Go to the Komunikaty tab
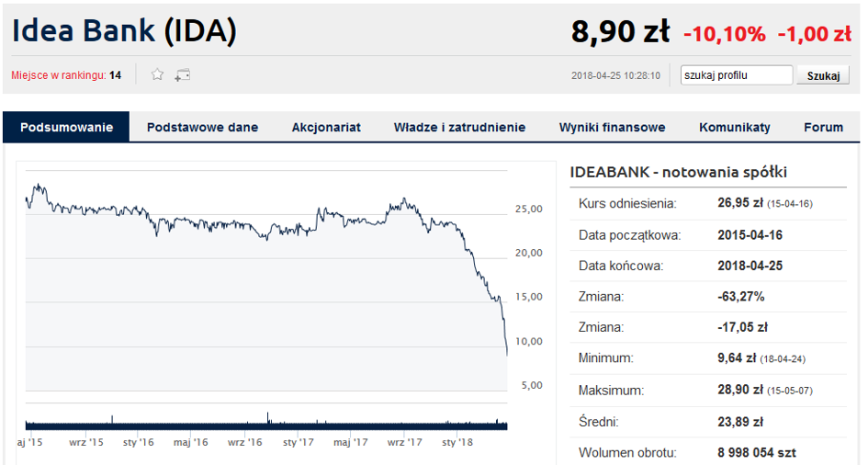868x465 pixels. (x=735, y=128)
